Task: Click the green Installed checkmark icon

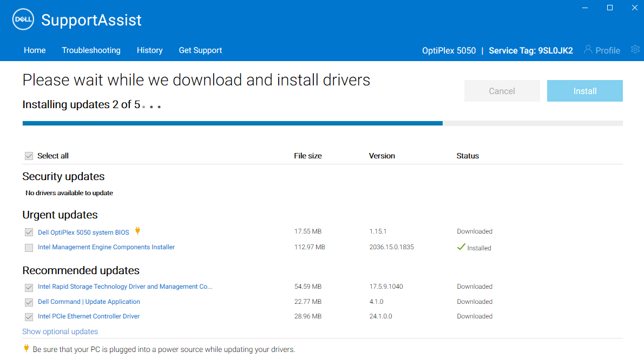Action: [x=461, y=247]
